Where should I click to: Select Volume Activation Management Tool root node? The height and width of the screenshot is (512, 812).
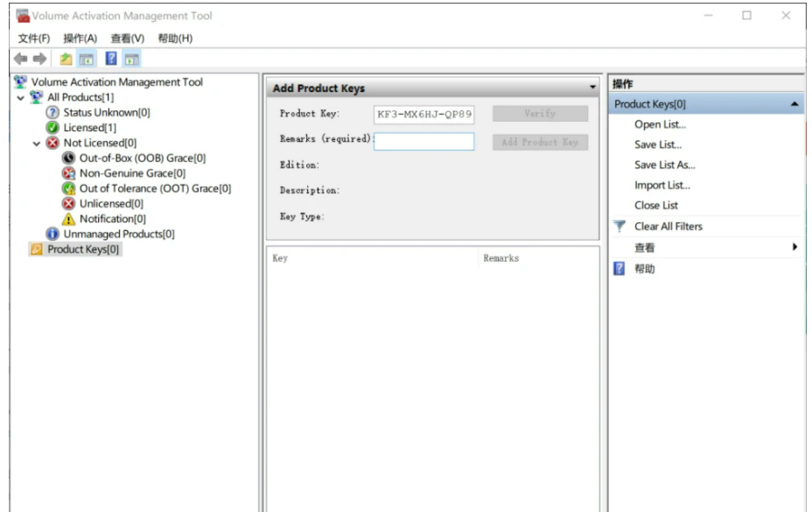point(116,82)
